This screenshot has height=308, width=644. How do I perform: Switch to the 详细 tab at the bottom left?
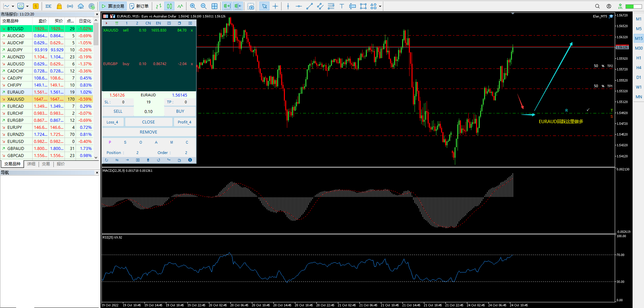click(31, 164)
